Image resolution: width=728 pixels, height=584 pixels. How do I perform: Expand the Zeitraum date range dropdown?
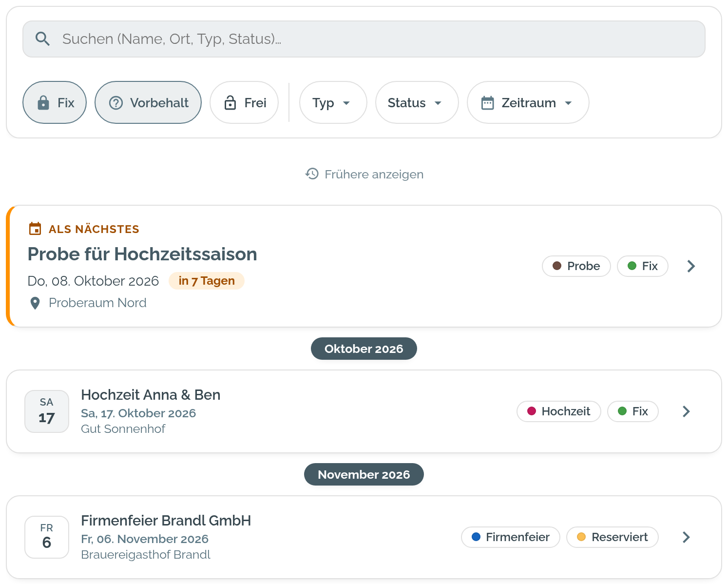(x=528, y=102)
